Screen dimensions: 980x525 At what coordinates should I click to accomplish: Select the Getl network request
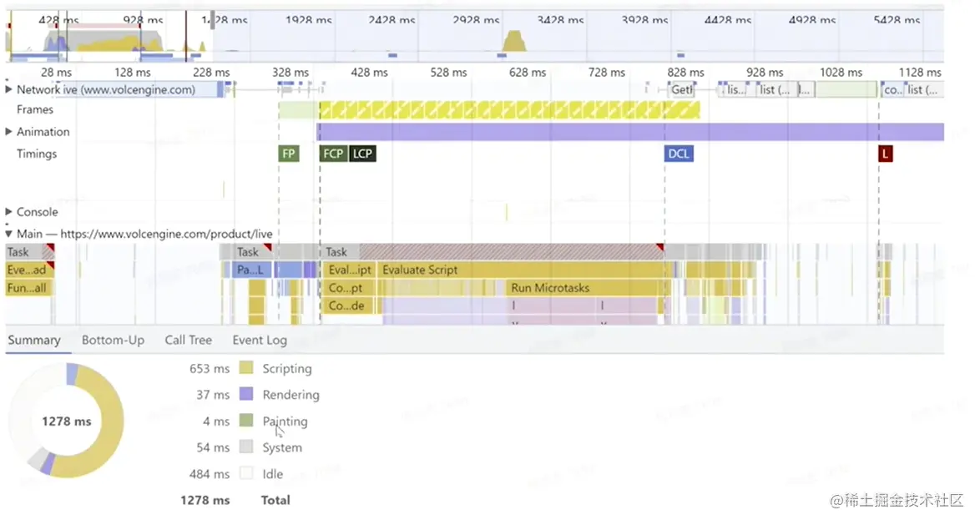[x=682, y=90]
